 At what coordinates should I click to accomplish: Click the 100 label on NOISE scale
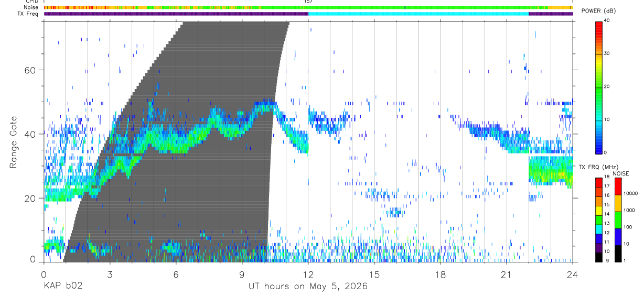[x=627, y=227]
